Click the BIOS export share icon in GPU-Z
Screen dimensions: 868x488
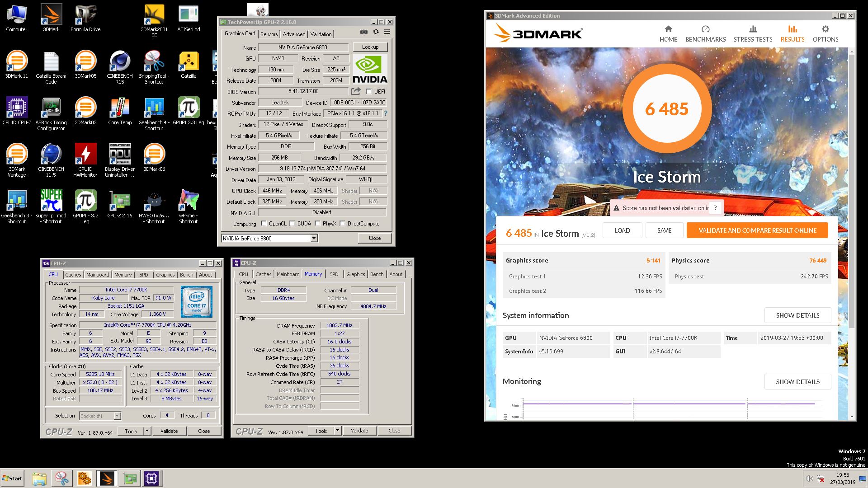point(356,92)
